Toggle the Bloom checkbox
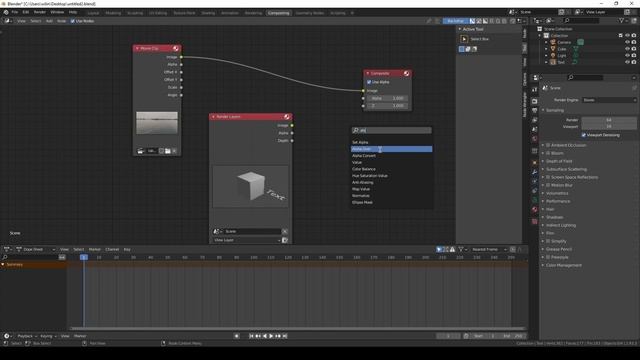The image size is (640, 360). coord(548,153)
